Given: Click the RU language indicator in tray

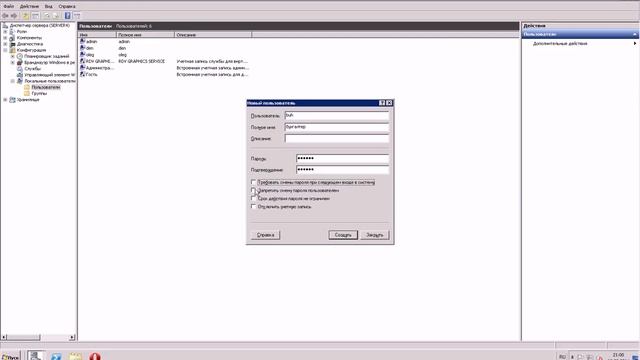Looking at the screenshot, I should (562, 357).
